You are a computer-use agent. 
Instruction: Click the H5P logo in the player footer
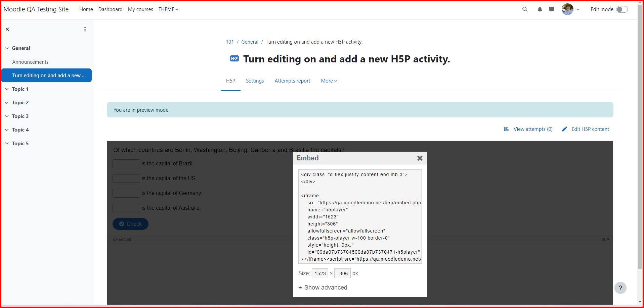tap(605, 240)
